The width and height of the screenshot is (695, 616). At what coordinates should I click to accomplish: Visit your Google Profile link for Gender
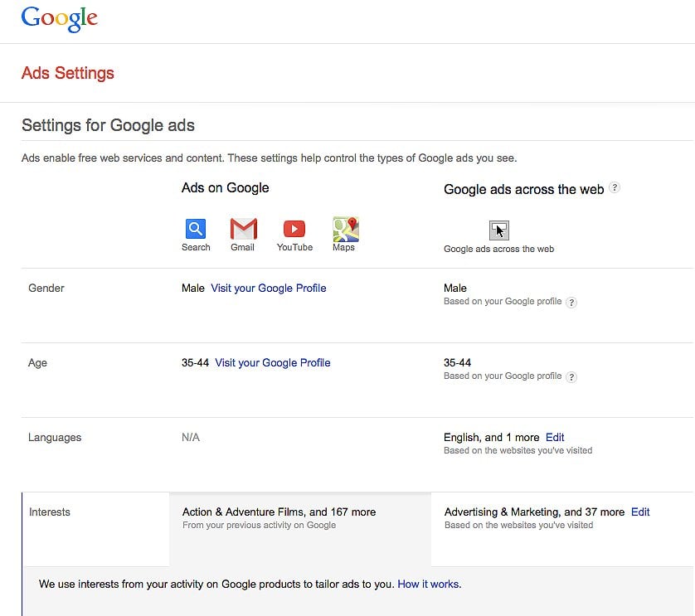click(x=268, y=288)
